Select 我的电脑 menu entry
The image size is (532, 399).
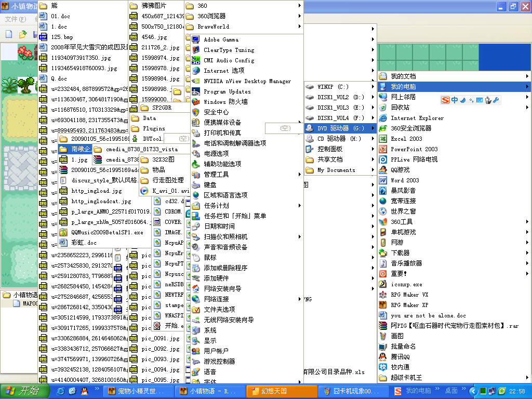[454, 87]
